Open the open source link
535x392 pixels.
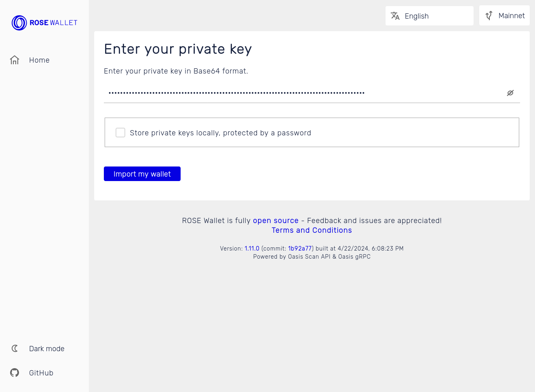click(x=276, y=221)
